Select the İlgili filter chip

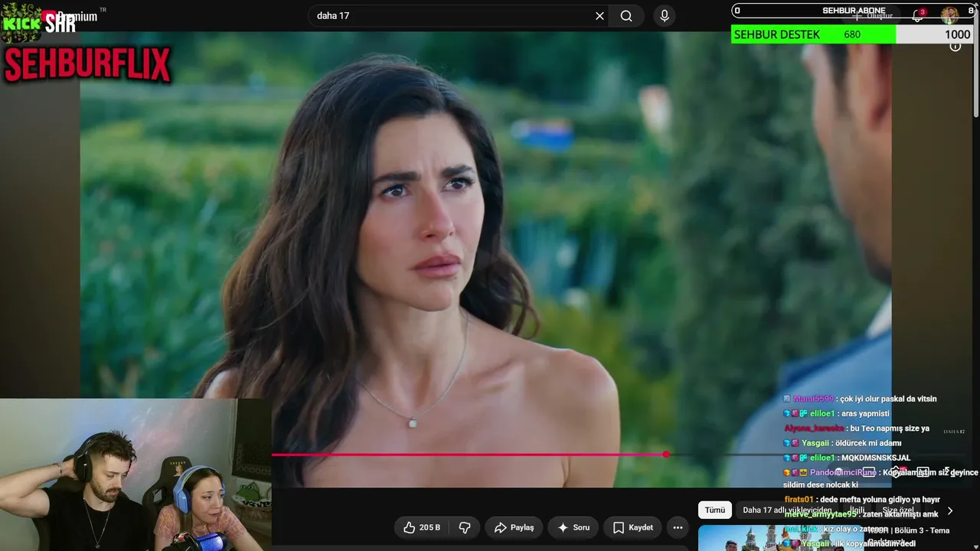[857, 510]
